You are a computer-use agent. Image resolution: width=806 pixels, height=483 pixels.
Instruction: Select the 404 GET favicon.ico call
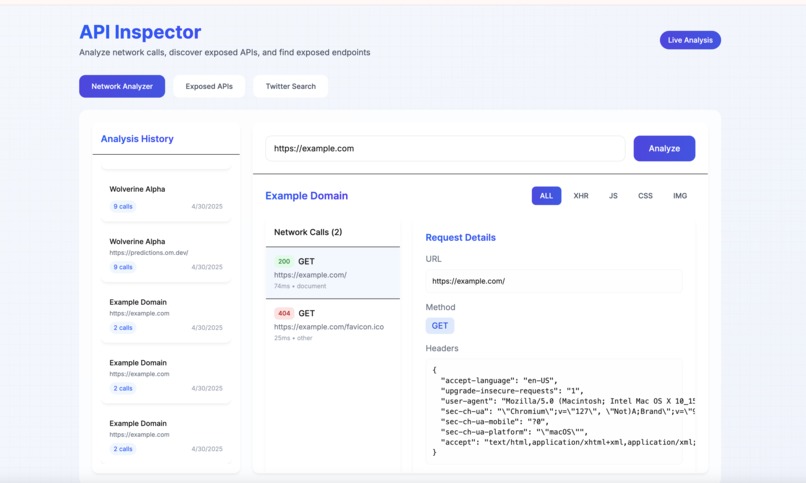point(333,325)
